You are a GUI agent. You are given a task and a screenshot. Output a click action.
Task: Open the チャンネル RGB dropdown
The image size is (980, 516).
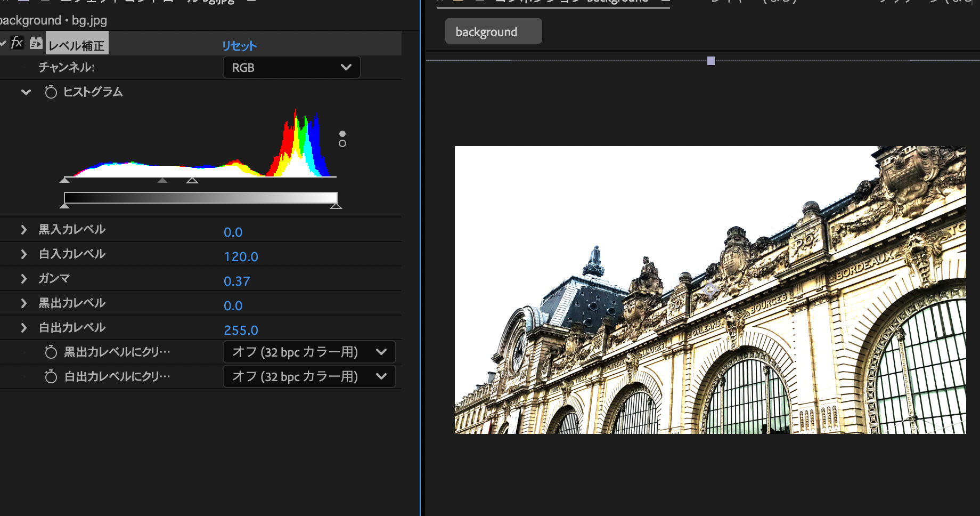coord(291,68)
